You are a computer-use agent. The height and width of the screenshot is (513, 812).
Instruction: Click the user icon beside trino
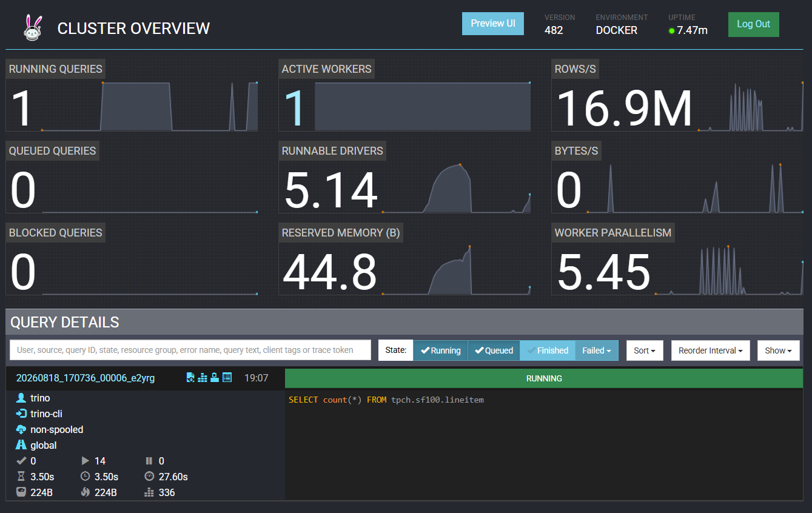tap(21, 398)
